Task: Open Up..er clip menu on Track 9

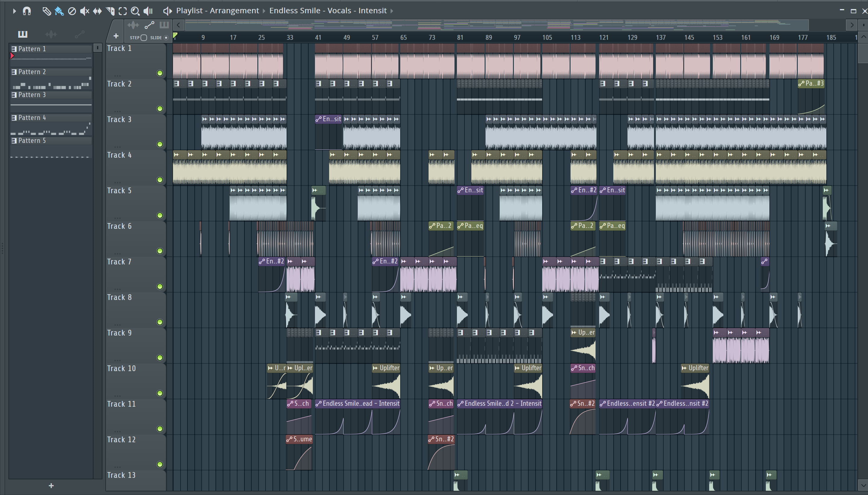Action: (574, 333)
